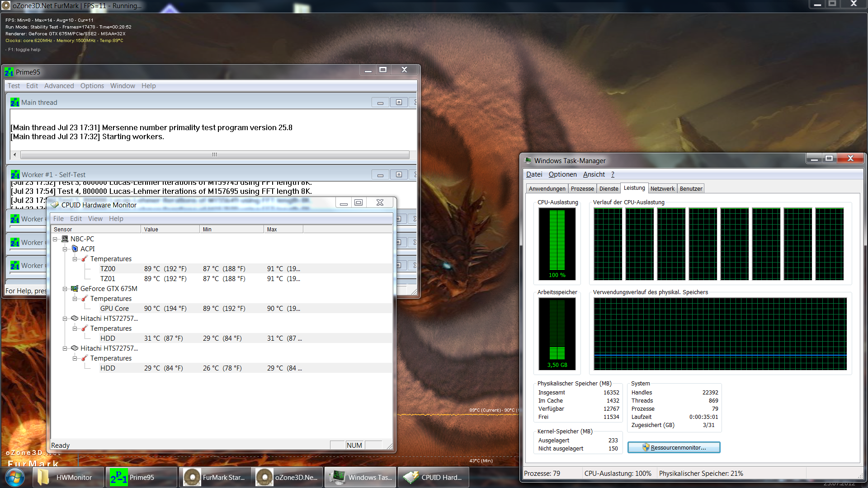This screenshot has height=488, width=868.
Task: Collapse ACPI Temperatures node
Action: (75, 259)
